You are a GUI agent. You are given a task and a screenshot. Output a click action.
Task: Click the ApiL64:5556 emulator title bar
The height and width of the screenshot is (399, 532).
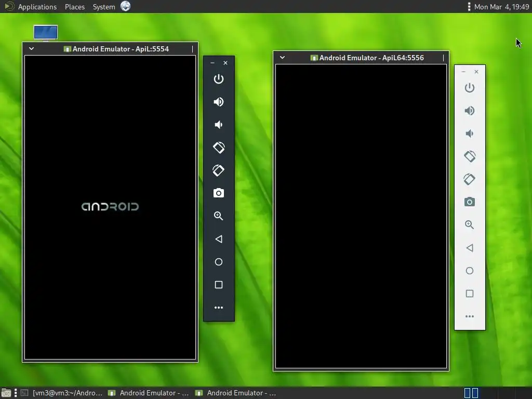pos(361,58)
